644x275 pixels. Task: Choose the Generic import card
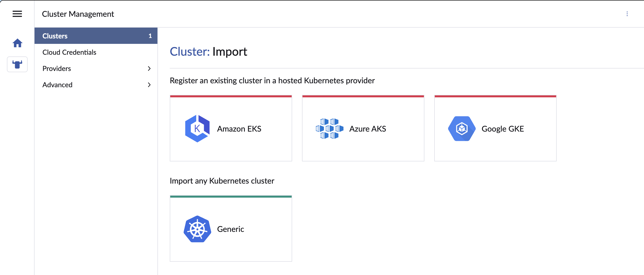pos(231,228)
